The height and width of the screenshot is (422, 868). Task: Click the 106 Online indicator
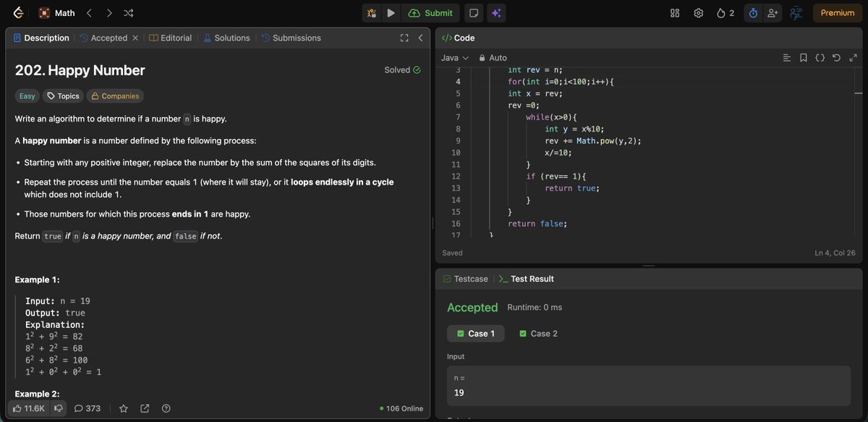coord(401,408)
